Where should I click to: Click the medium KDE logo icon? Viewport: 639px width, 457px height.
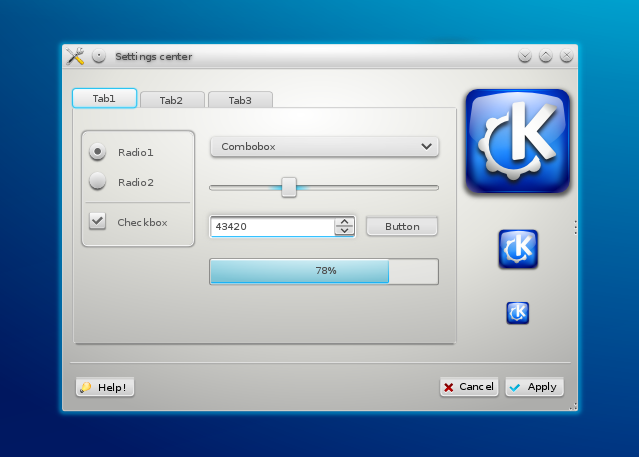click(518, 249)
